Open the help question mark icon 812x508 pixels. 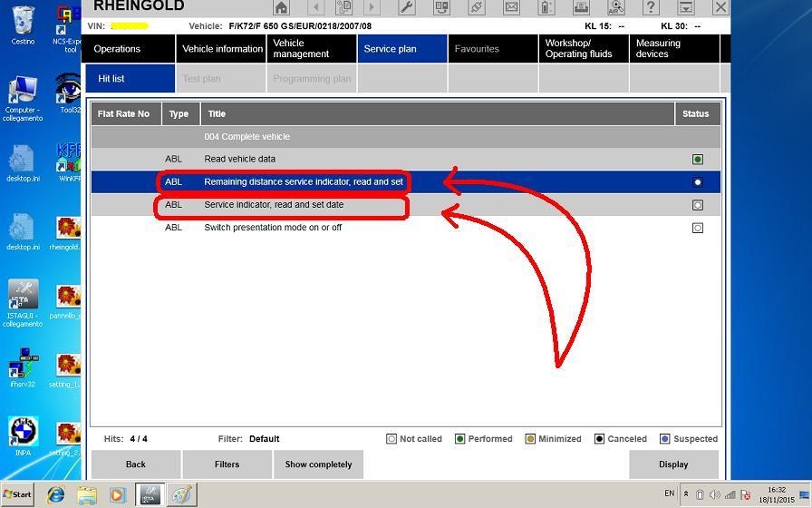tap(651, 7)
